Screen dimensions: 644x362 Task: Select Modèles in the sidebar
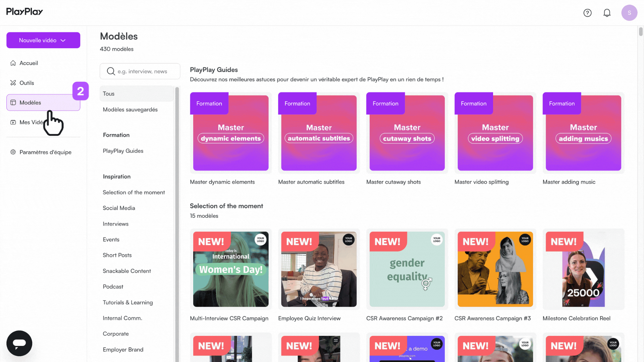[43, 103]
